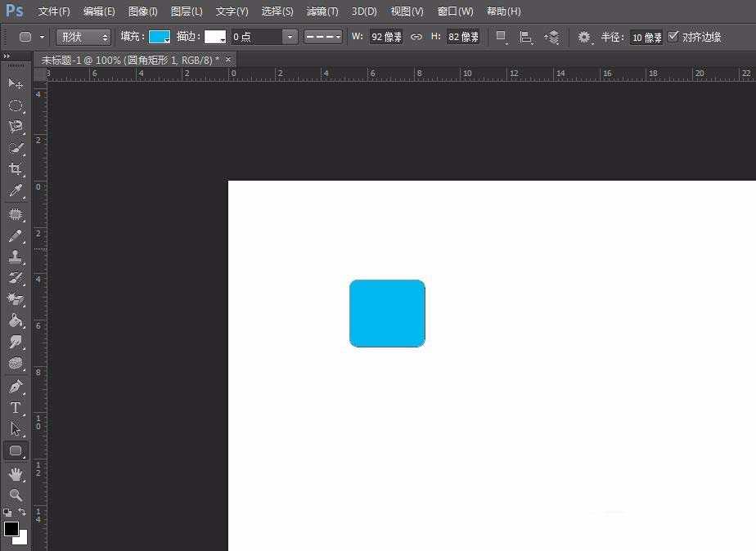Choose the Horizontal Type tool
Viewport: 756px width, 551px height.
point(16,408)
